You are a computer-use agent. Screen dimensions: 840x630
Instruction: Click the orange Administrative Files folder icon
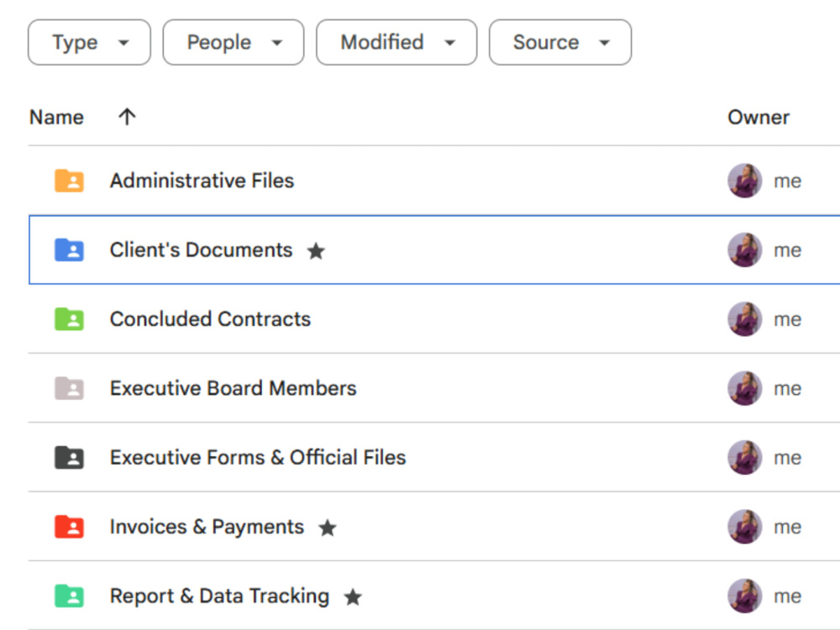69,181
